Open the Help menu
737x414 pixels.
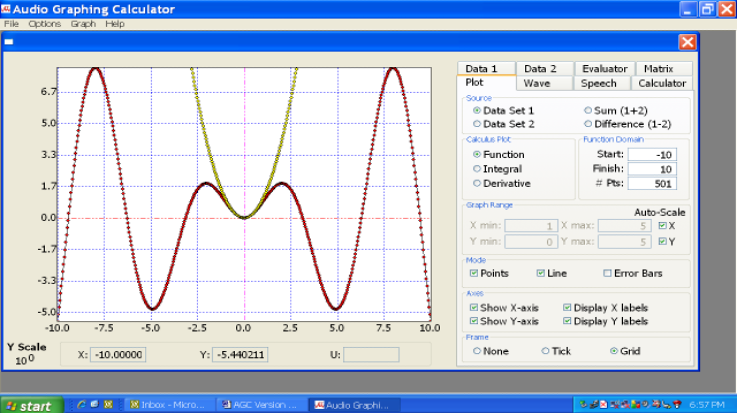click(115, 24)
